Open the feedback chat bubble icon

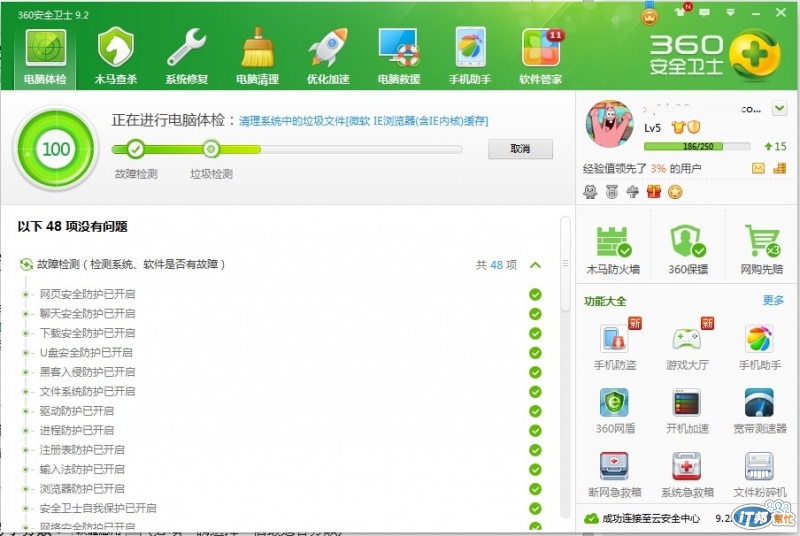(x=705, y=12)
